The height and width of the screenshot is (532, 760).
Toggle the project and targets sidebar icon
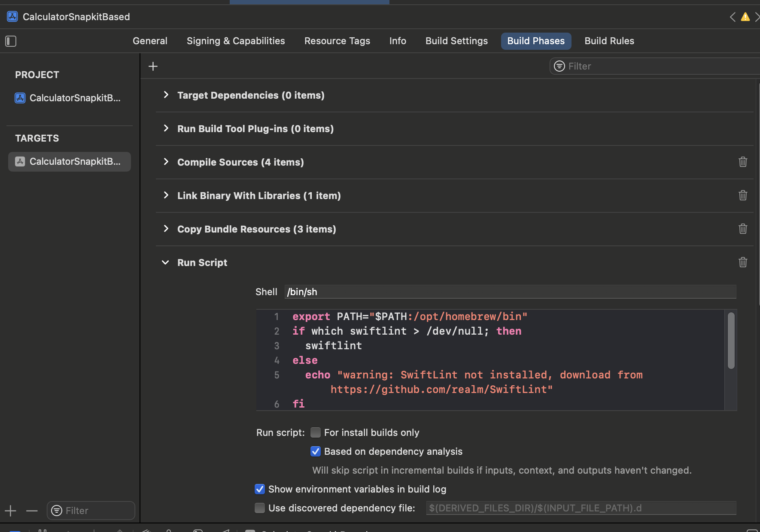click(x=11, y=41)
